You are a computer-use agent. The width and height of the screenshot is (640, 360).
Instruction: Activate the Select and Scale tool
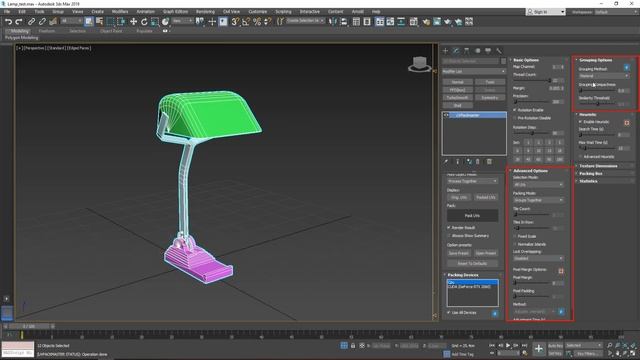155,22
